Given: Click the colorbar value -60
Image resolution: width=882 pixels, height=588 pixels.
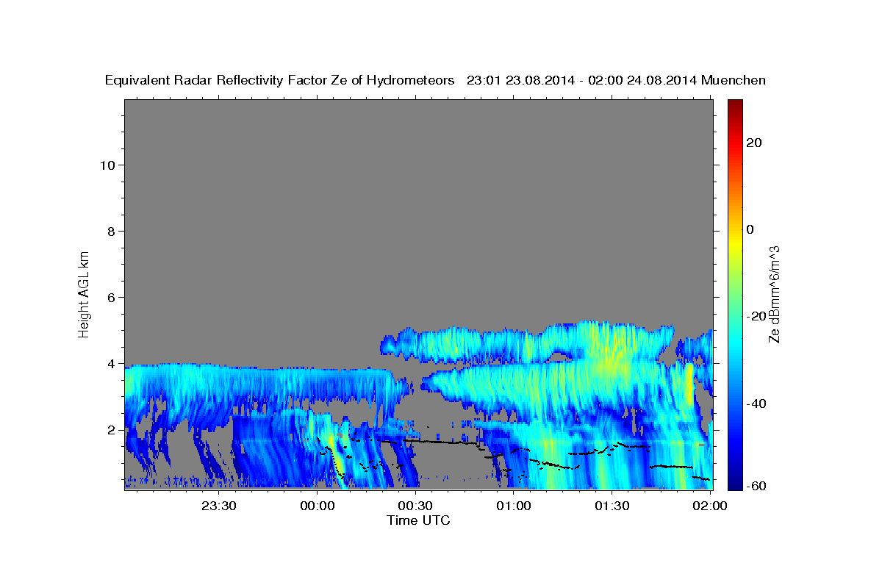Looking at the screenshot, I should tap(756, 485).
